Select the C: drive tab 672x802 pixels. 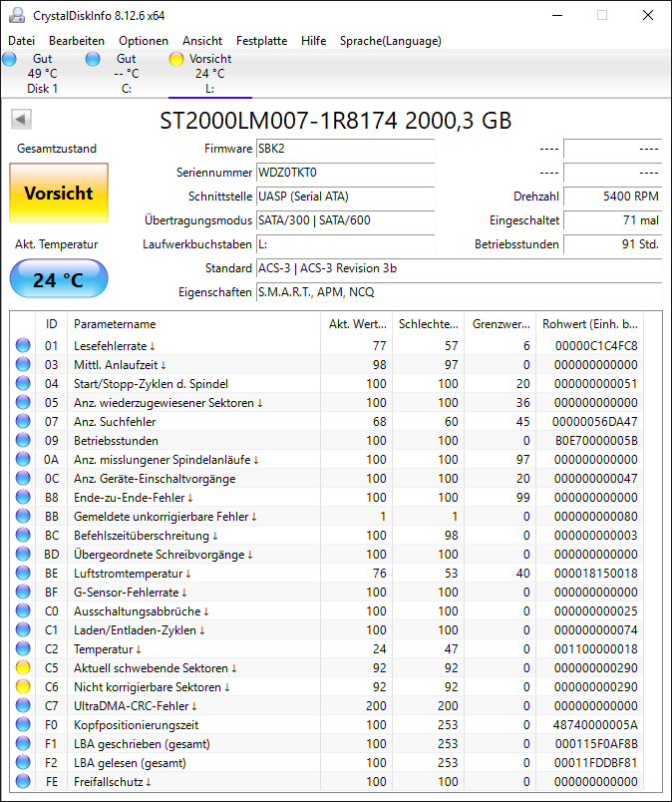point(127,74)
